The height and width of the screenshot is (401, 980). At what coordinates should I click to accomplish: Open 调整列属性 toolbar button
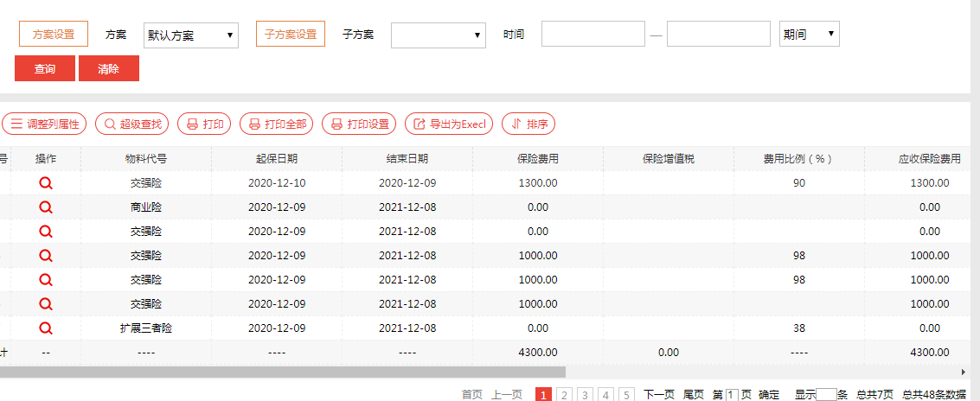pos(44,124)
